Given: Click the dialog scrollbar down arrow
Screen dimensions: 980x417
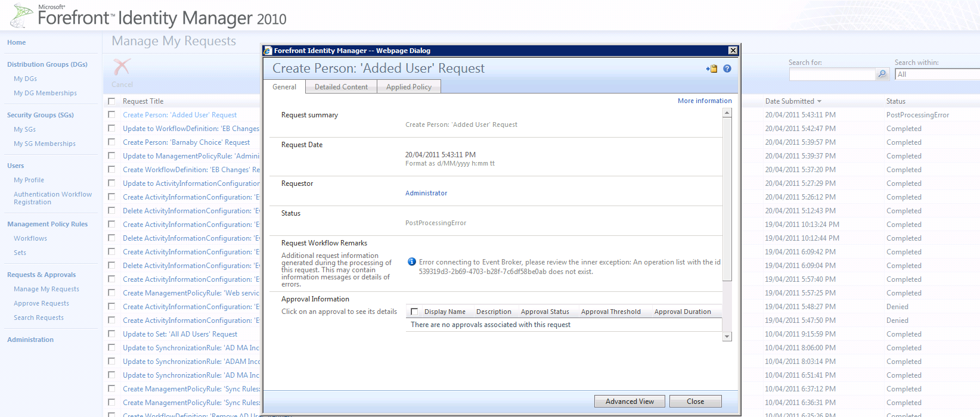Looking at the screenshot, I should tap(727, 337).
